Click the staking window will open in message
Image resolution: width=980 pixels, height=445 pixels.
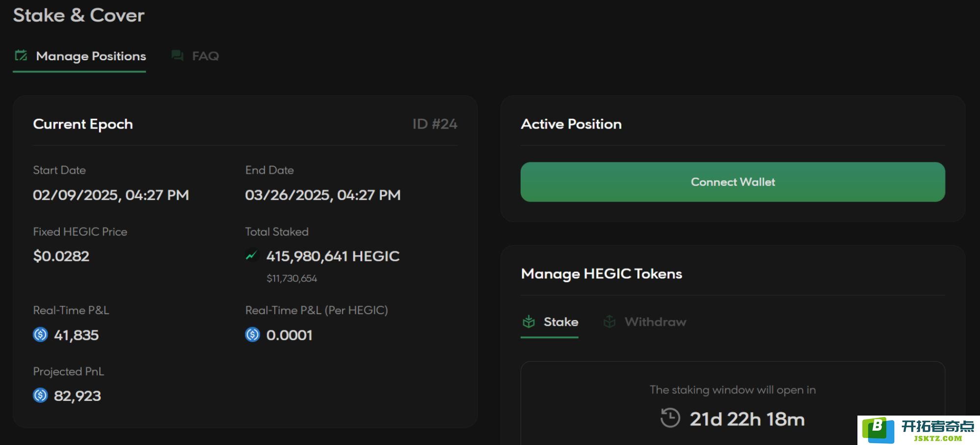[733, 390]
